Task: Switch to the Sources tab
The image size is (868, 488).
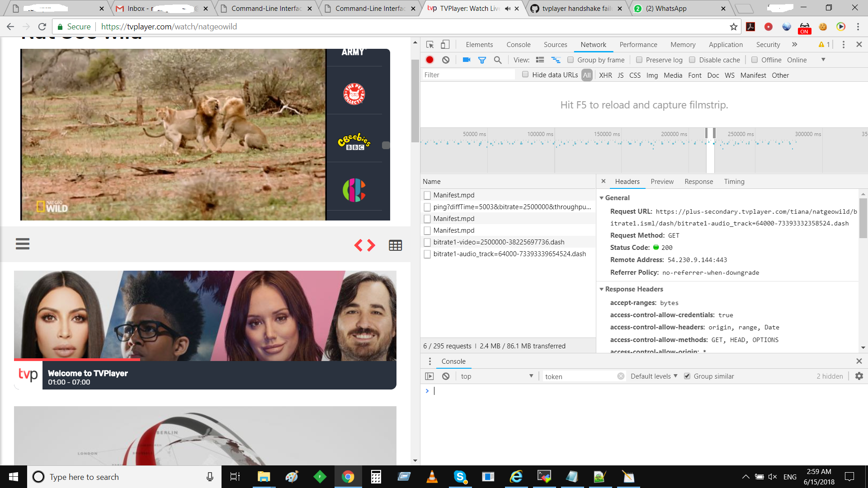Action: [555, 44]
